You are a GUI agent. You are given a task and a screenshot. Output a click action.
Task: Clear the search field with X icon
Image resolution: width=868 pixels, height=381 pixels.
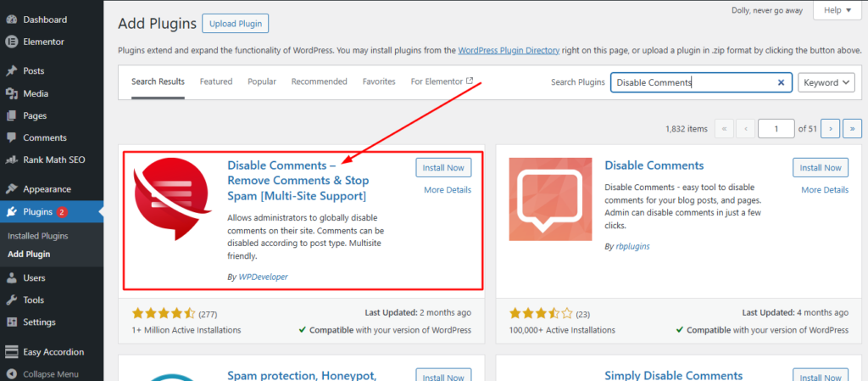coord(781,82)
